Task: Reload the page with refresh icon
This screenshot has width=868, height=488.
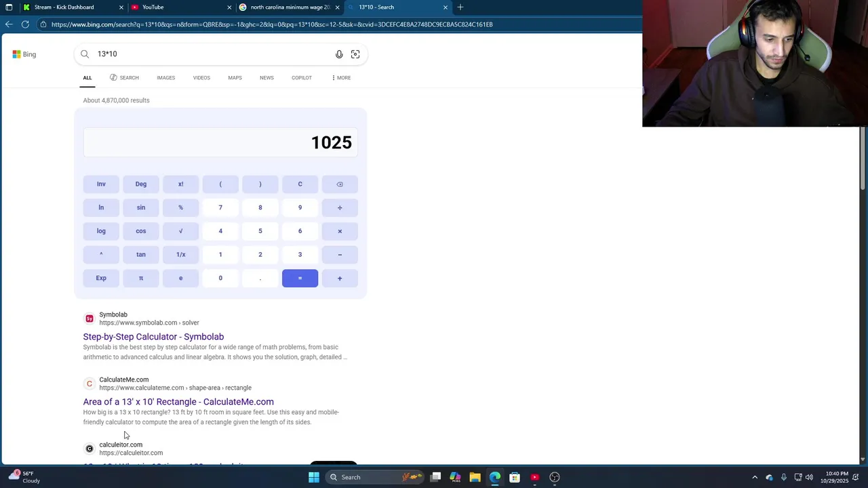Action: 25,24
